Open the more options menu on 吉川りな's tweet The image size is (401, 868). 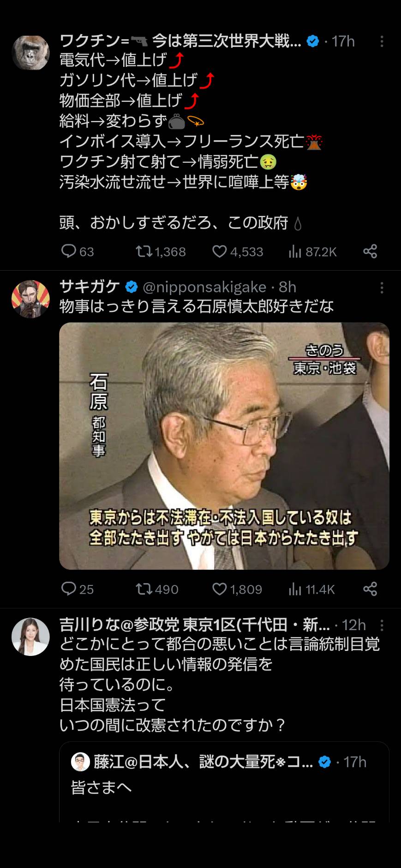click(x=382, y=625)
